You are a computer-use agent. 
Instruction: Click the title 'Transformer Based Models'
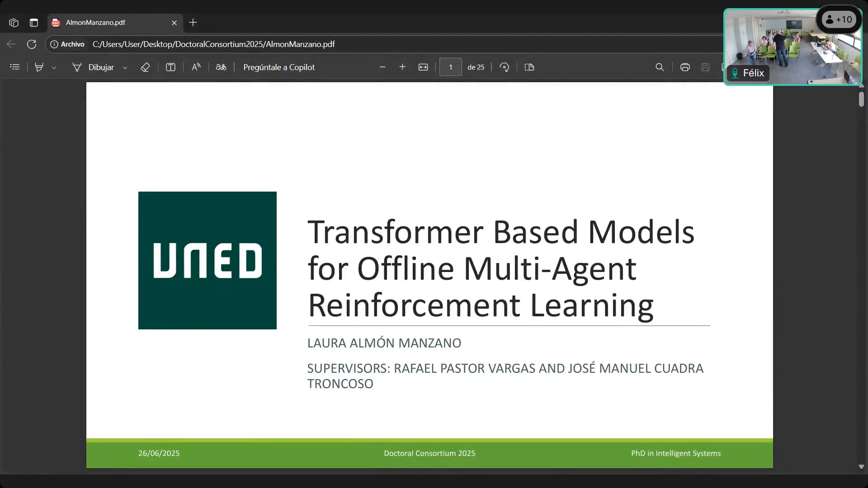(501, 232)
